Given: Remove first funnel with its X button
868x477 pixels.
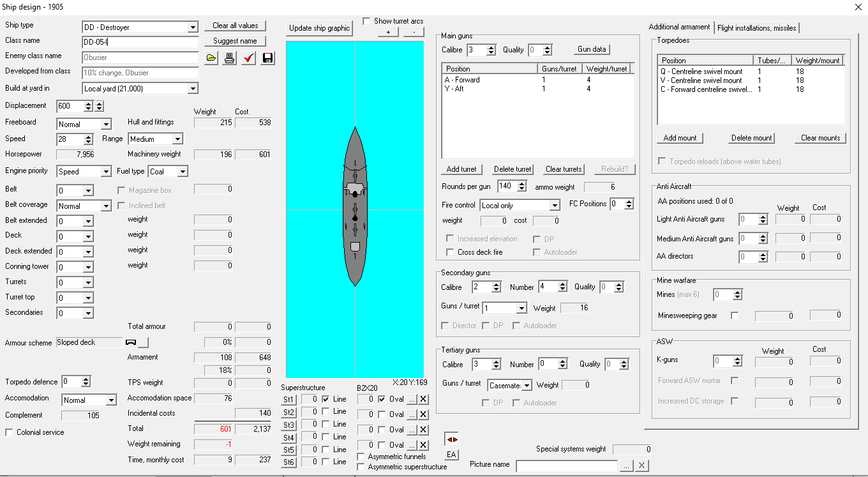Looking at the screenshot, I should click(x=423, y=399).
